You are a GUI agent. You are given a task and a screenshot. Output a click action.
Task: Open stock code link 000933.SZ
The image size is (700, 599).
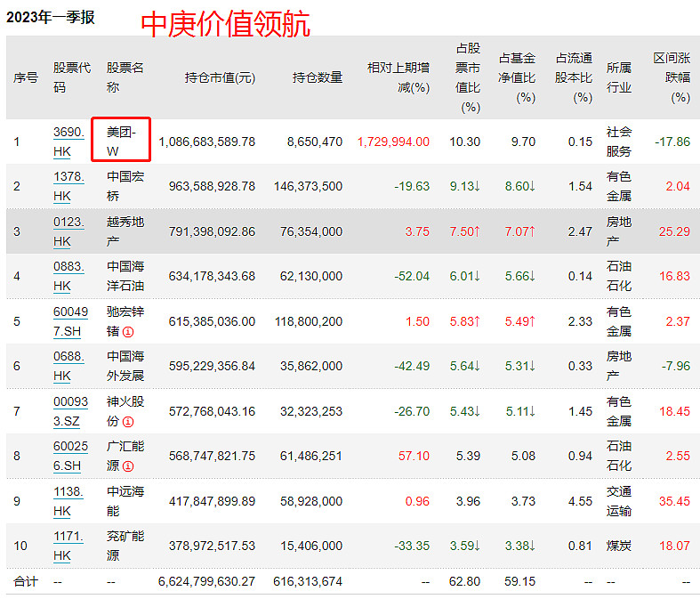click(x=70, y=411)
